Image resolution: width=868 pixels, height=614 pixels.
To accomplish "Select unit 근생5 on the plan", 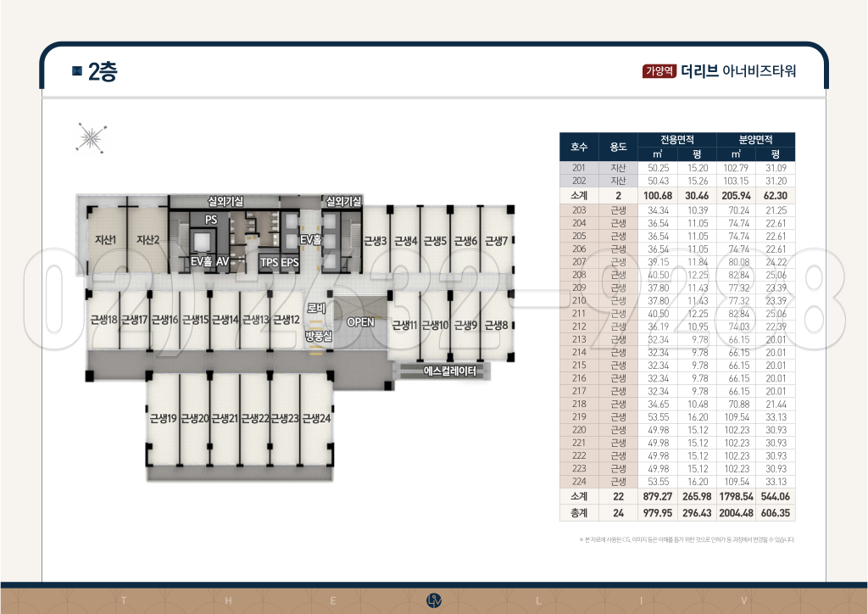I will coord(435,241).
